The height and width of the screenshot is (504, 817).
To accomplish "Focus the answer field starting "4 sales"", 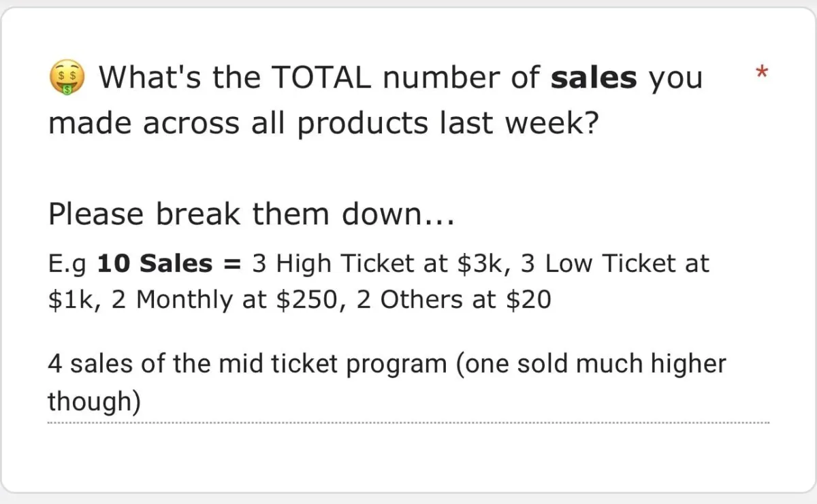I will (x=408, y=383).
